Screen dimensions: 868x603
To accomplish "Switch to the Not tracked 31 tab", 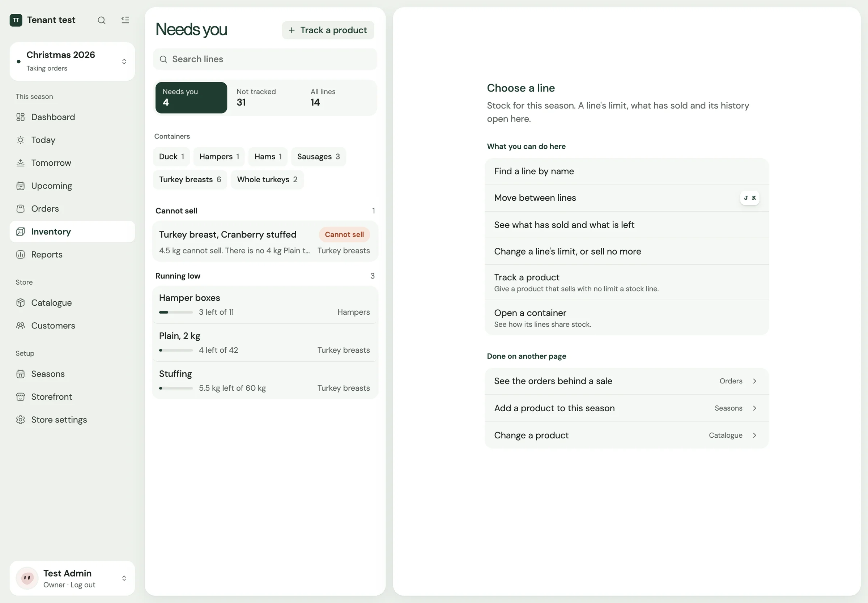I will coord(265,98).
